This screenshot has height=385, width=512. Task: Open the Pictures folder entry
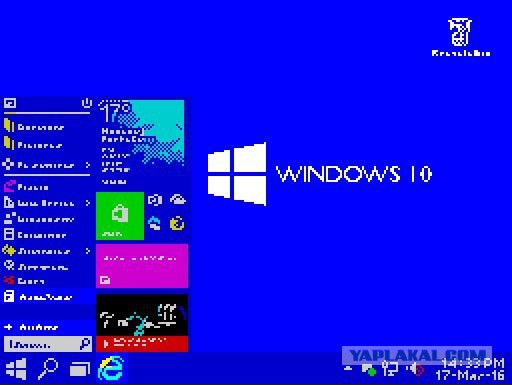click(x=33, y=144)
